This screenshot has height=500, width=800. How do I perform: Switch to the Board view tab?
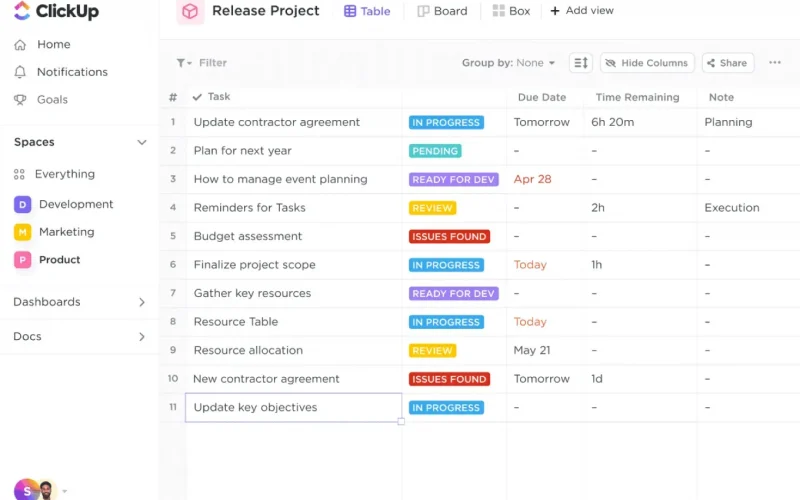tap(442, 12)
